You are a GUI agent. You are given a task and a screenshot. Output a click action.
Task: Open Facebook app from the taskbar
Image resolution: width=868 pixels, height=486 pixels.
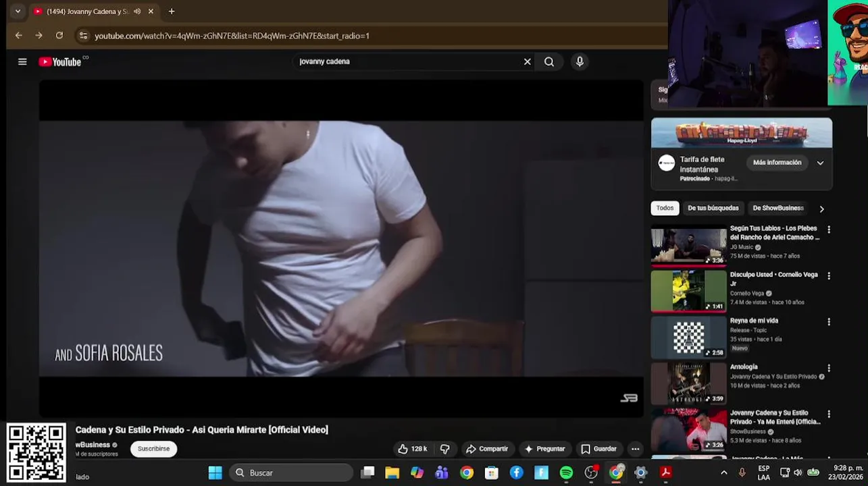516,473
